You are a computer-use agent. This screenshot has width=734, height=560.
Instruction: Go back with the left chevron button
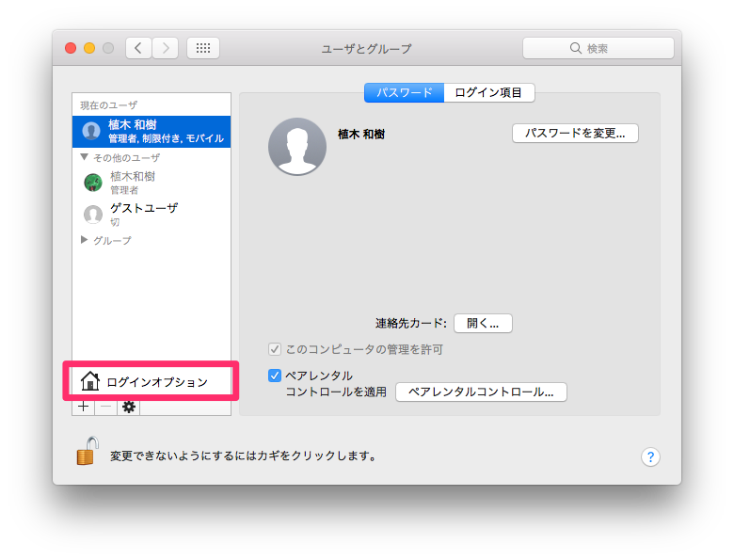pos(138,48)
